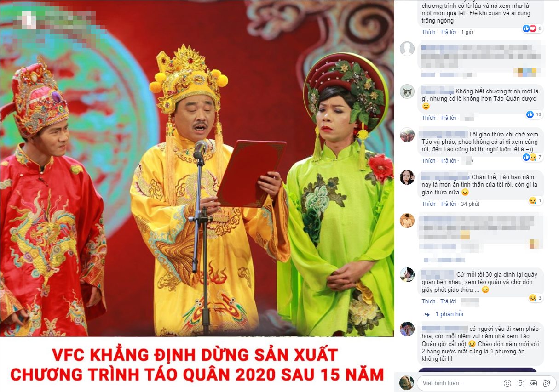View sad reactions with count 3
The image size is (559, 392).
click(536, 298)
